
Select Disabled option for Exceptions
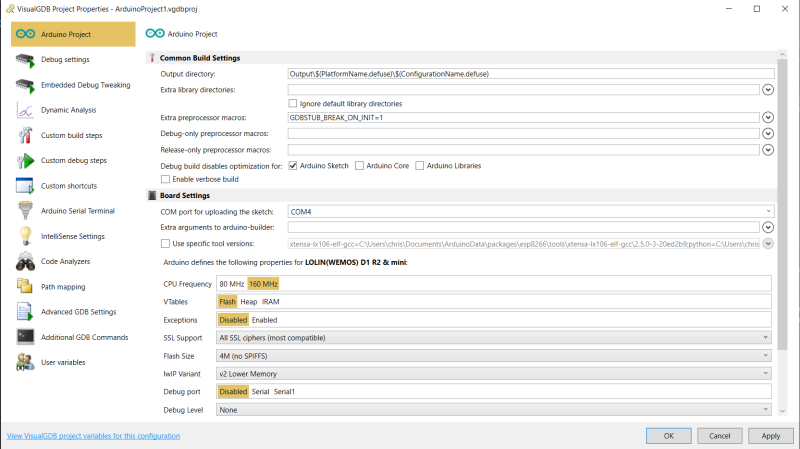[233, 320]
